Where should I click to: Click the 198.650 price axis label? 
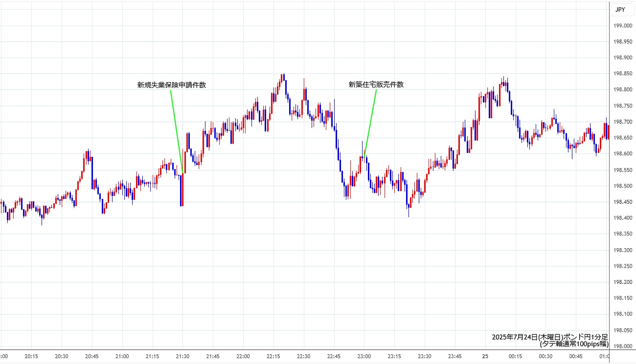(623, 138)
